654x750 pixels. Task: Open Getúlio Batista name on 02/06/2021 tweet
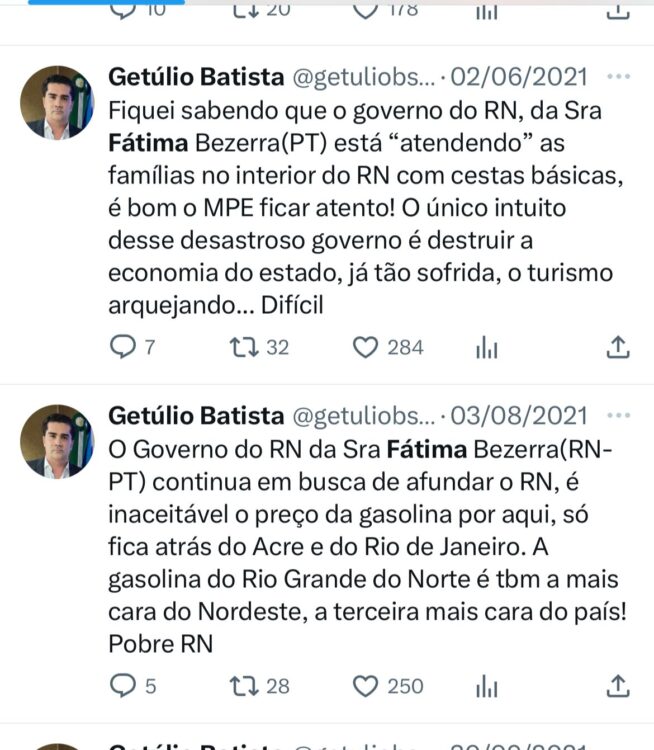point(195,77)
